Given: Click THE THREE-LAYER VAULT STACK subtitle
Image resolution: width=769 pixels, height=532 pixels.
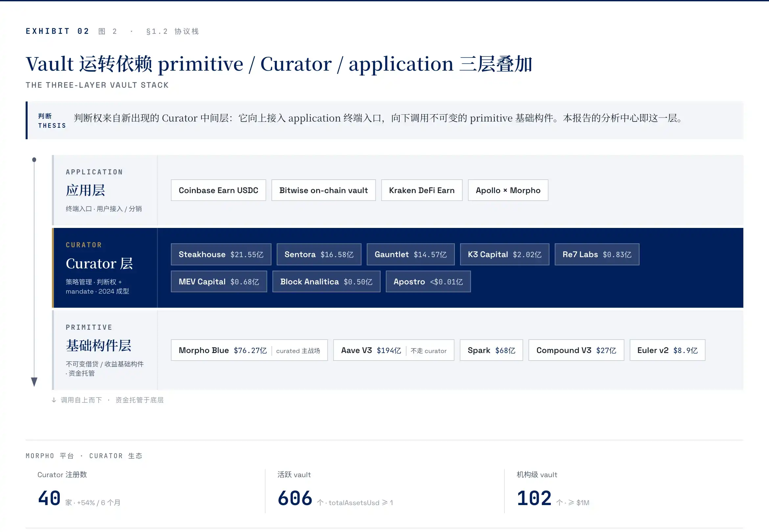Looking at the screenshot, I should pyautogui.click(x=97, y=85).
